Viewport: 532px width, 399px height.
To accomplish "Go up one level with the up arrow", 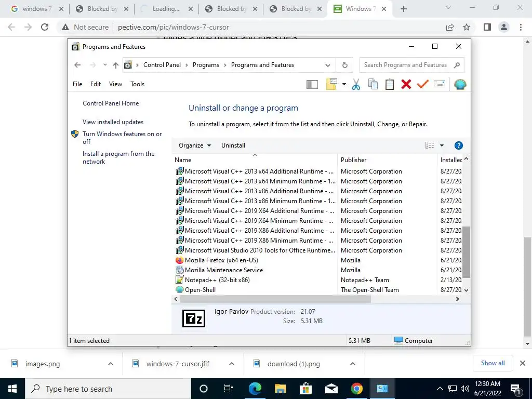I will tap(116, 65).
